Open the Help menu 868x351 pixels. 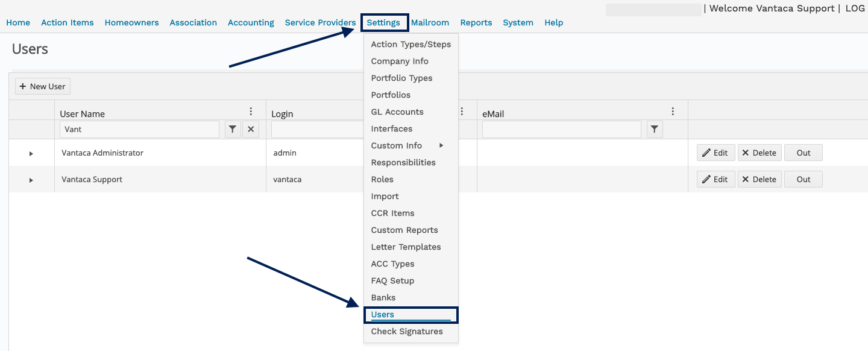click(x=554, y=22)
